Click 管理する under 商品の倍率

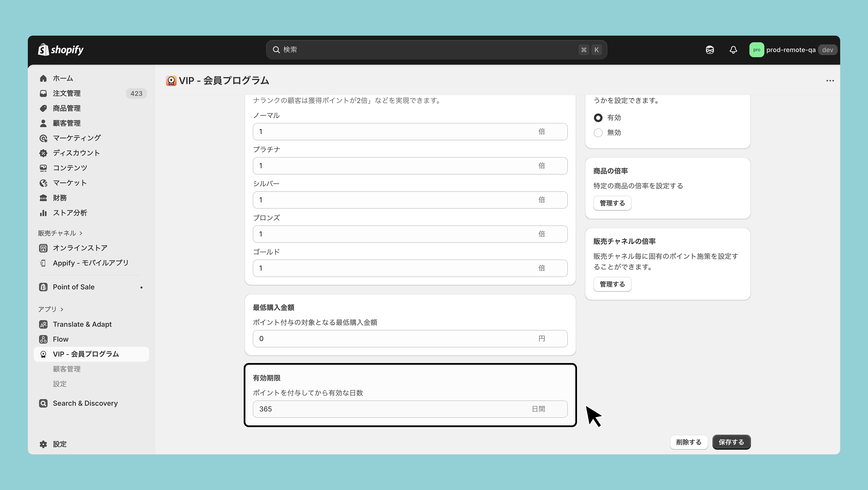pyautogui.click(x=612, y=203)
